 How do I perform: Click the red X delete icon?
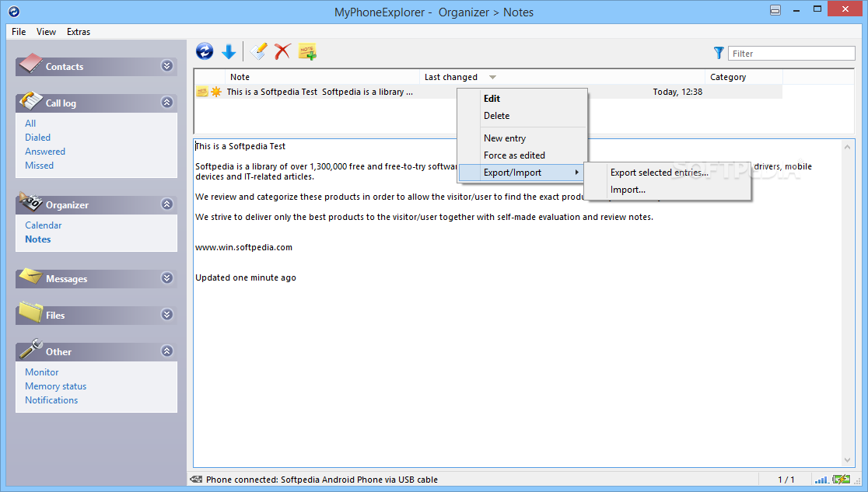click(x=282, y=51)
